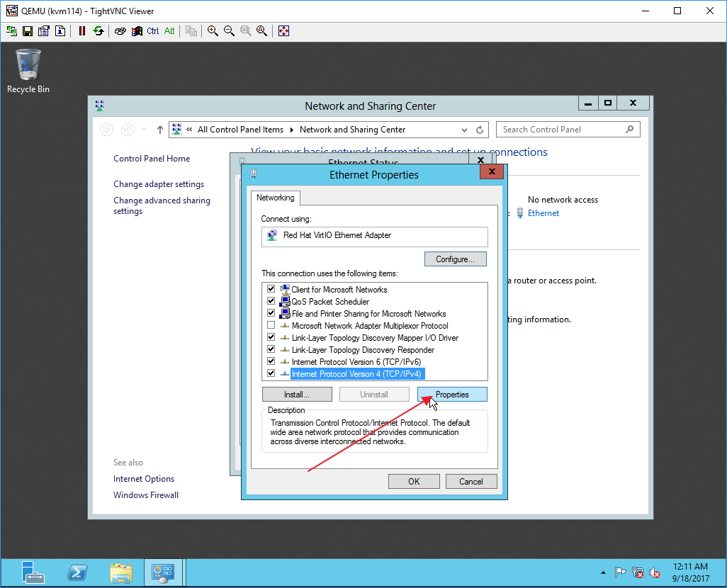Expand the address bar history dropdown
This screenshot has width=727, height=588.
pyautogui.click(x=464, y=130)
